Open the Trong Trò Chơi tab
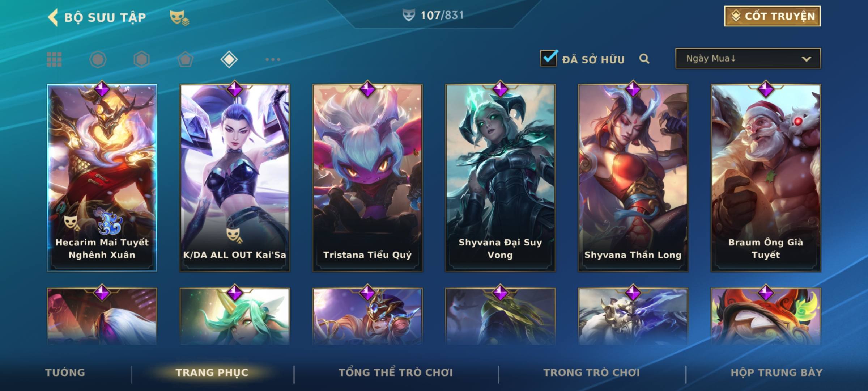Screen dimensions: 868x391 pyautogui.click(x=592, y=373)
